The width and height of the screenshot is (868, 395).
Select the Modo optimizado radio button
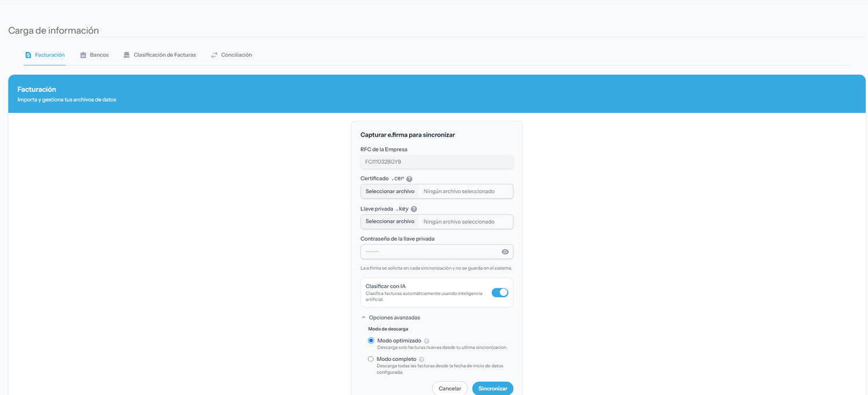[x=371, y=341]
